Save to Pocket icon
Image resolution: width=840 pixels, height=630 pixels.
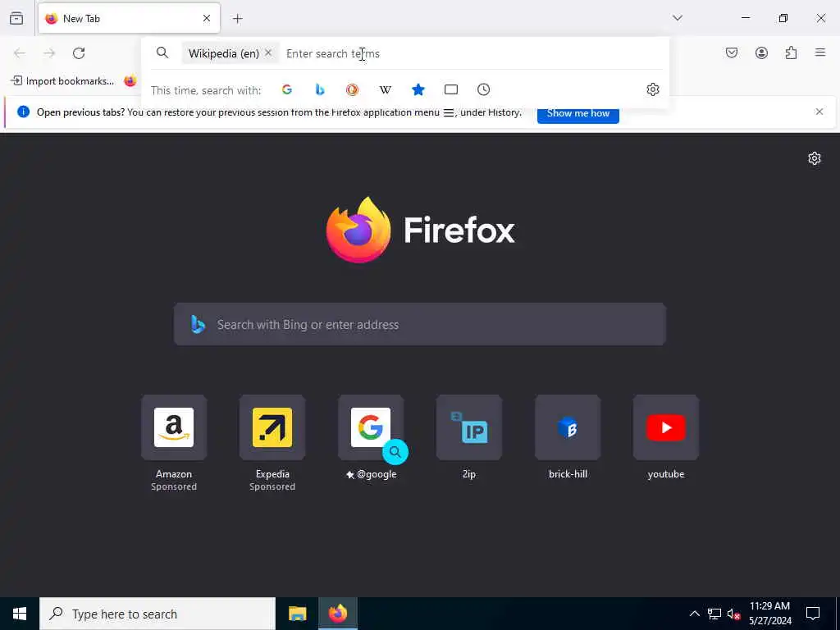732,52
